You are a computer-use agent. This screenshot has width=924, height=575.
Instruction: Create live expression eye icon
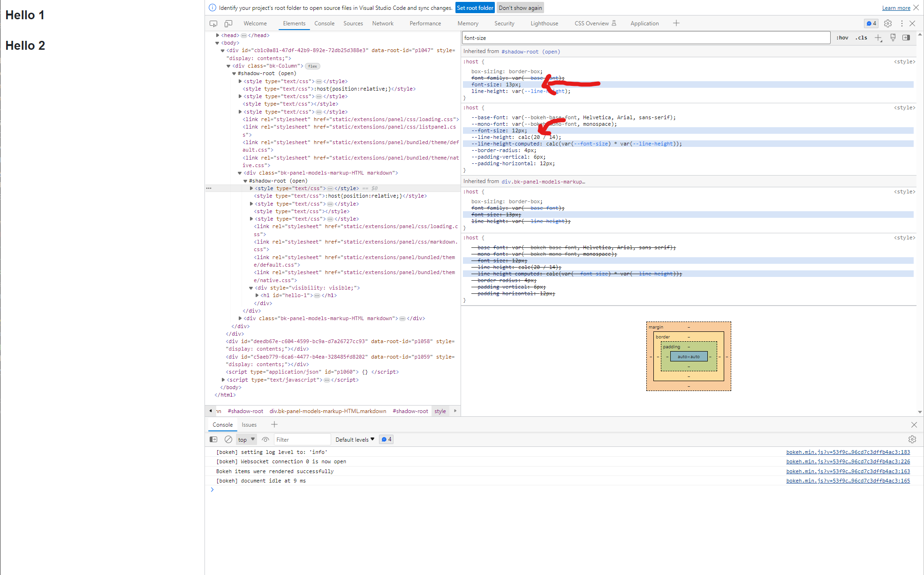click(x=265, y=439)
